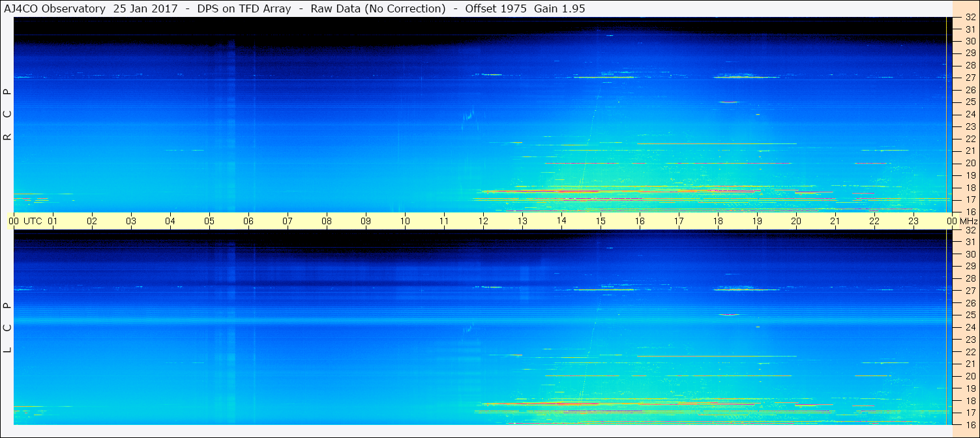Viewport: 980px width, 438px height.
Task: Select hour 08 on the UTC time axis
Action: pyautogui.click(x=327, y=222)
